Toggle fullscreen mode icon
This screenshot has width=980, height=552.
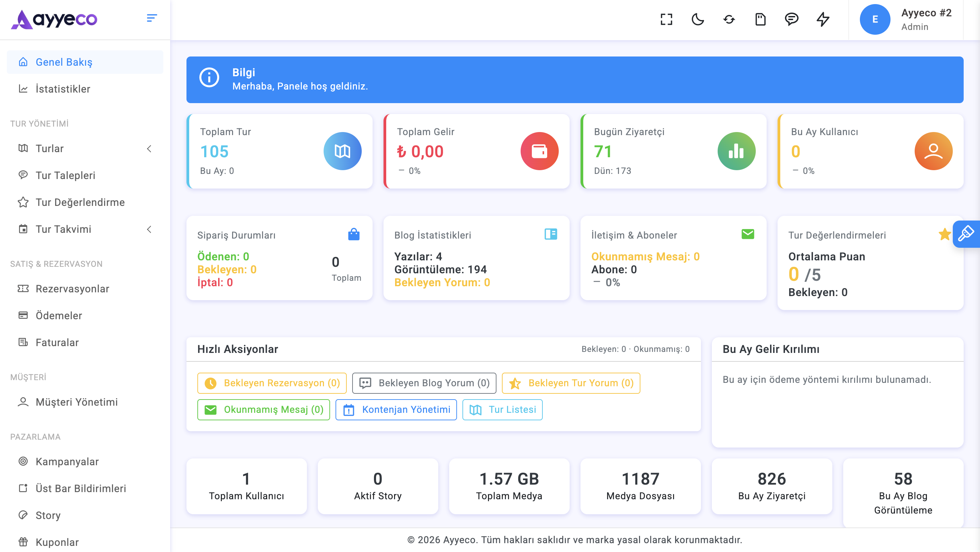[x=666, y=19]
